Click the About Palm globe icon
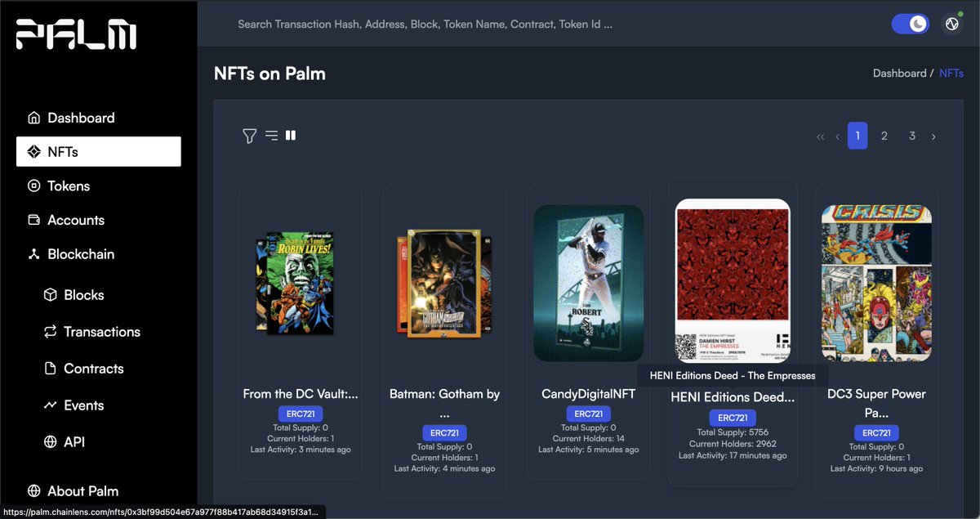This screenshot has width=980, height=519. 33,491
